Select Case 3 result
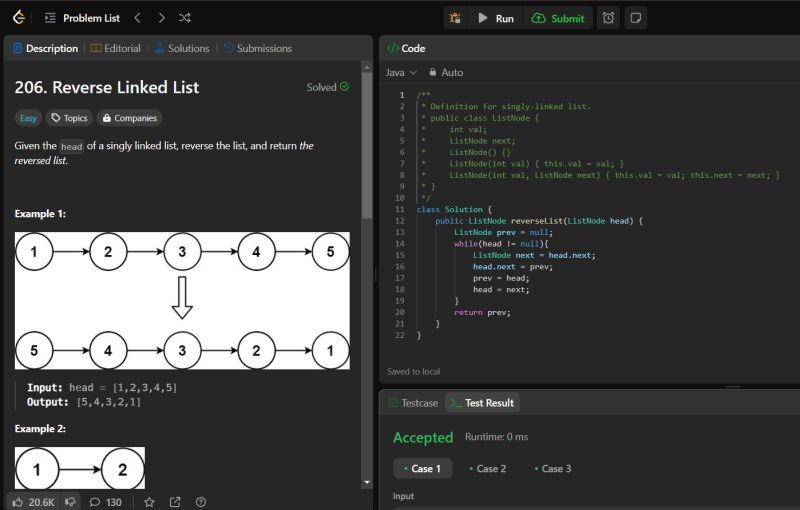Image resolution: width=800 pixels, height=510 pixels. point(553,469)
